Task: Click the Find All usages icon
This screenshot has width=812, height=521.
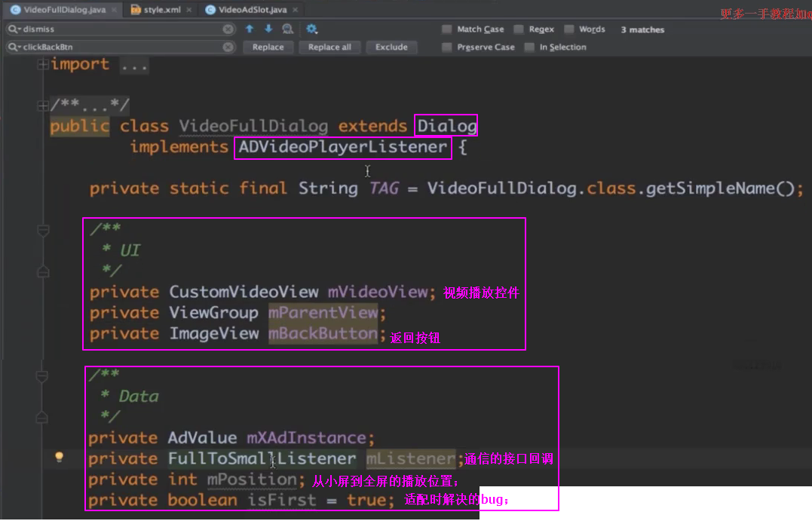Action: (287, 29)
